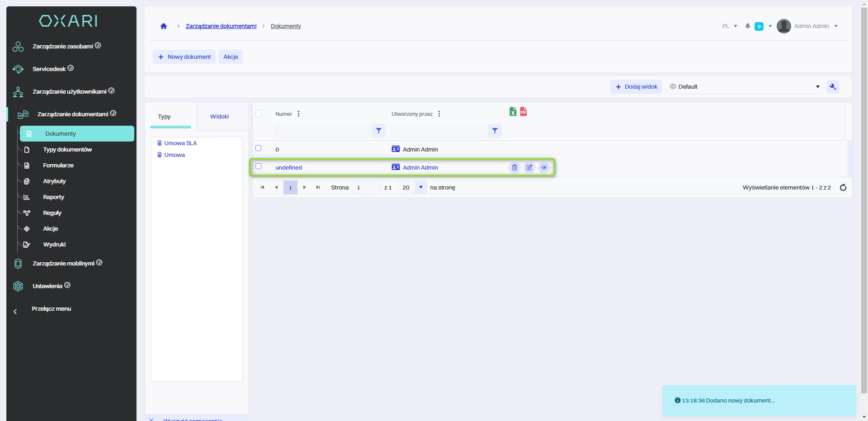Edit the undefined document via pencil icon
This screenshot has width=868, height=421.
529,168
